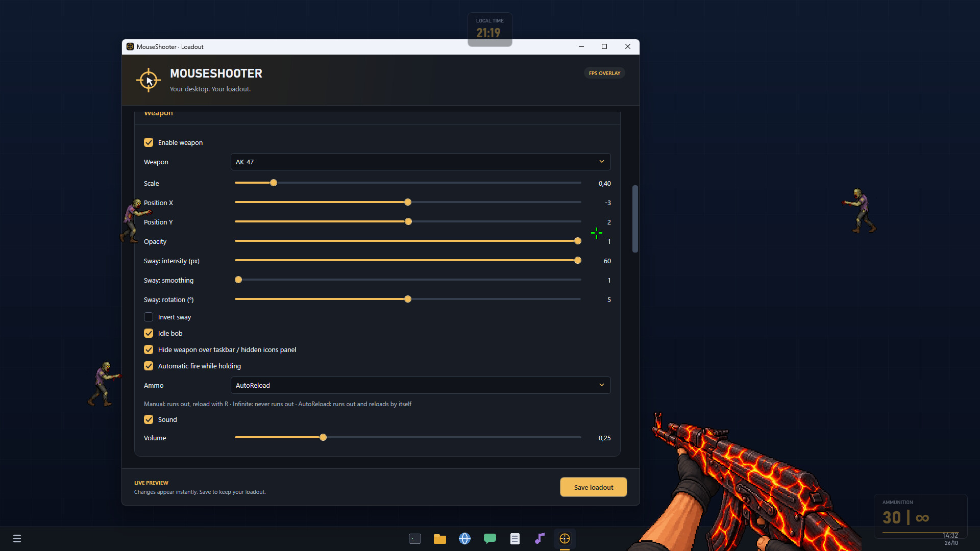Viewport: 980px width, 551px height.
Task: Click the FPS OVERLAY badge
Action: 604,73
